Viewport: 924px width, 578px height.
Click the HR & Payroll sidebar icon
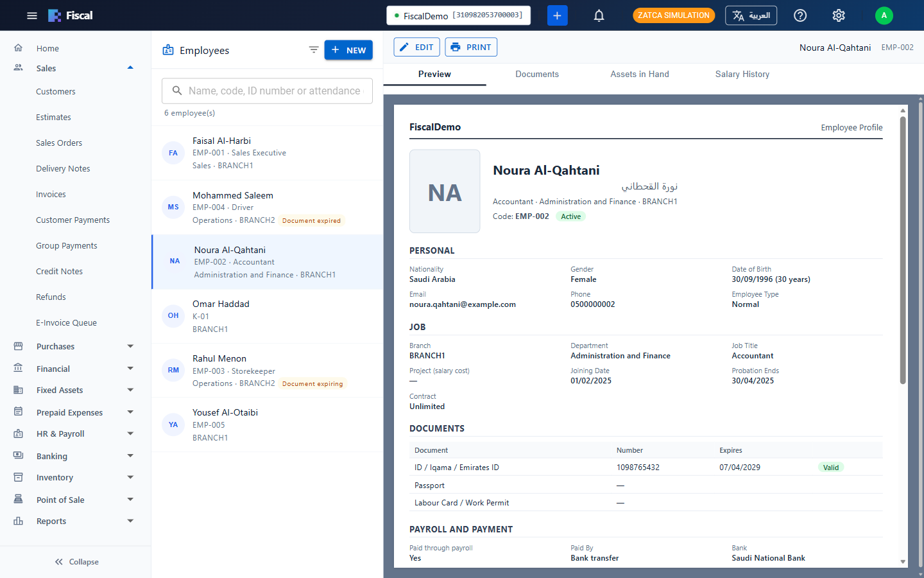(19, 433)
